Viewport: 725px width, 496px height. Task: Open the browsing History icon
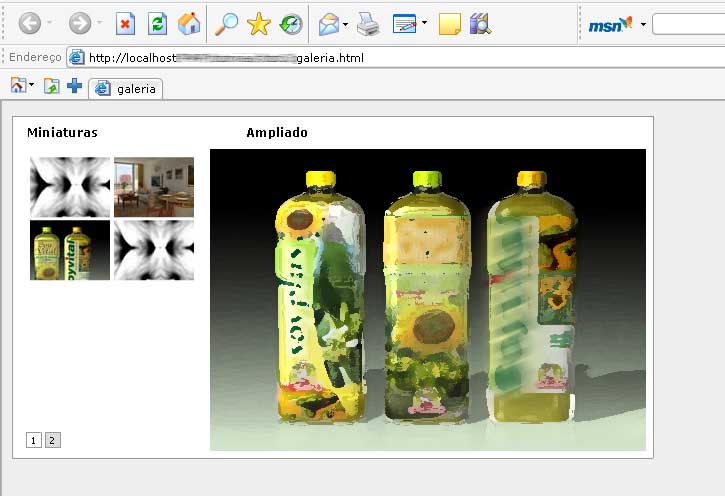291,24
